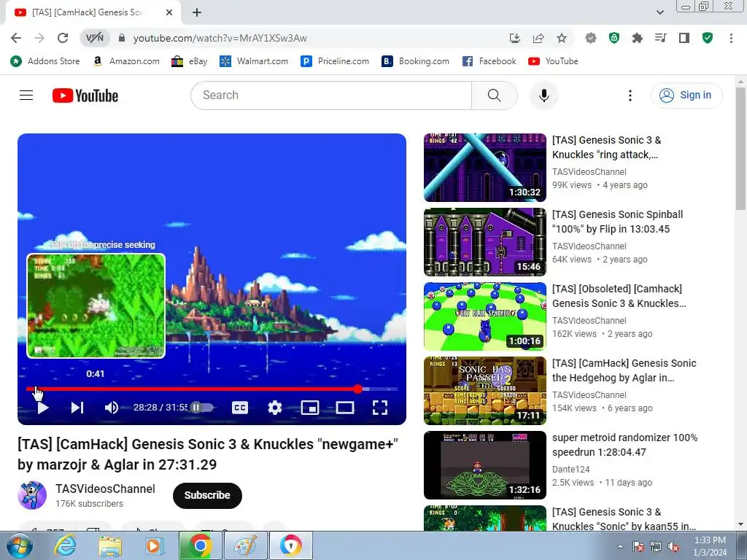Play the video with the play button
Screen dimensions: 747x560
click(x=43, y=408)
